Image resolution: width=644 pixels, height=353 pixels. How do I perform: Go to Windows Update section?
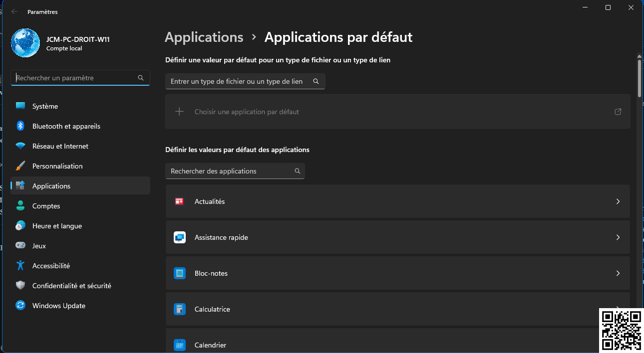click(x=58, y=306)
